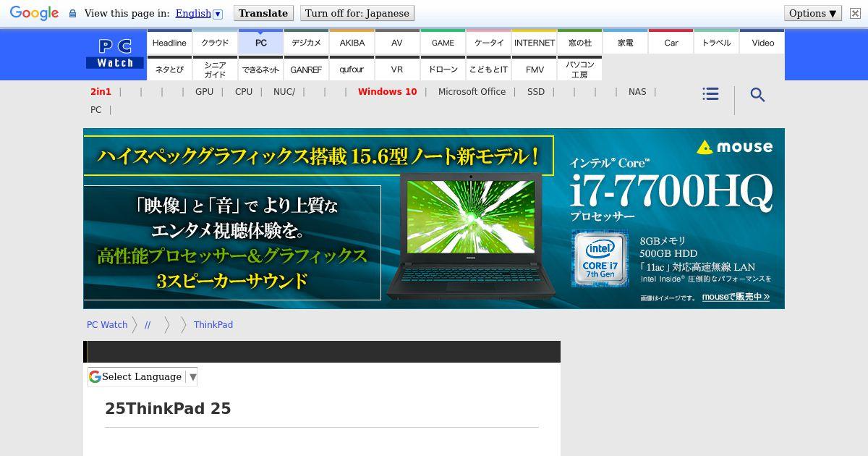Click the Google logo in translate bar
This screenshot has height=456, width=868.
tap(34, 14)
